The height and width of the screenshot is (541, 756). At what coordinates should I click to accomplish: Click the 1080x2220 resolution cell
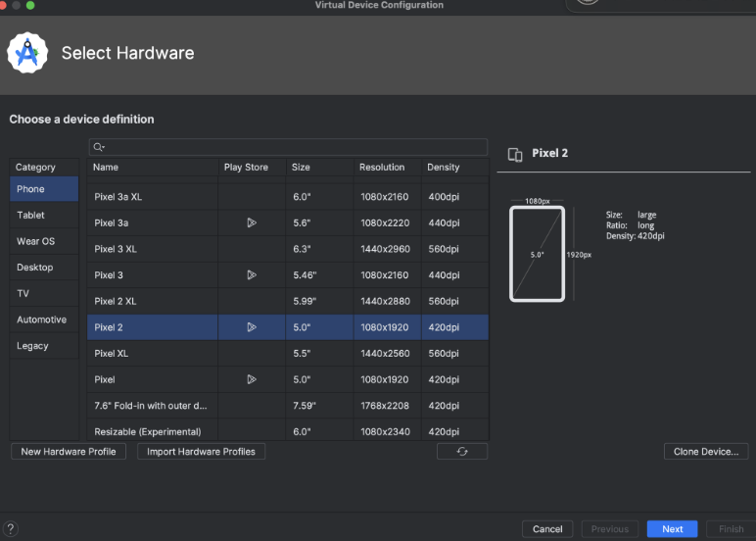[388, 222]
